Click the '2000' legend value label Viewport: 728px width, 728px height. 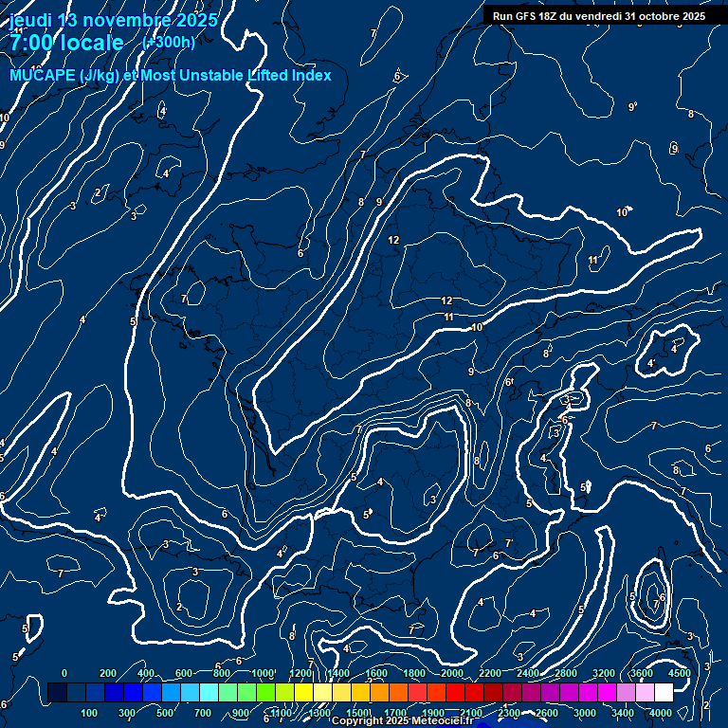[x=452, y=673]
